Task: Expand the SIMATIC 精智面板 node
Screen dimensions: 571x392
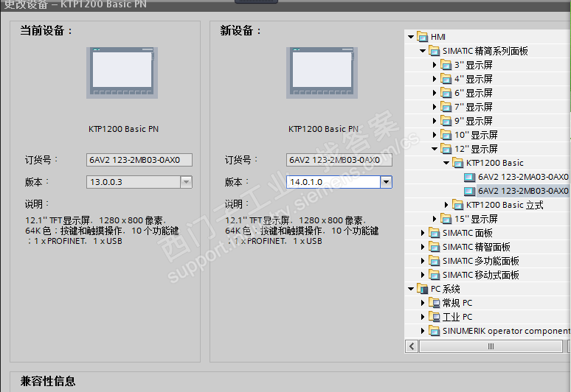Action: [423, 247]
